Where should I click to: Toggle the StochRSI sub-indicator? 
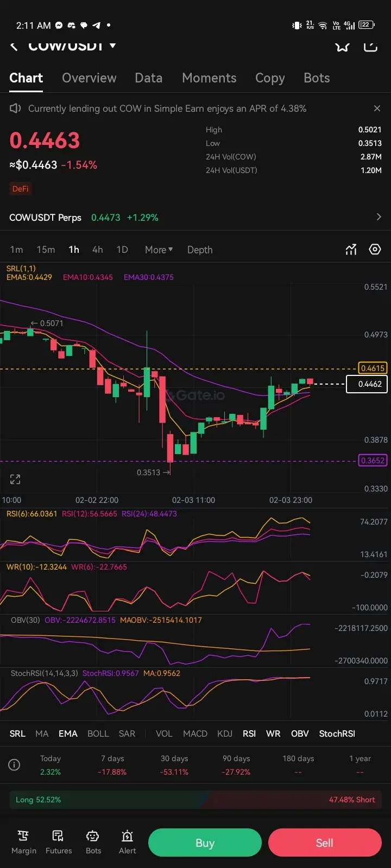point(337,733)
